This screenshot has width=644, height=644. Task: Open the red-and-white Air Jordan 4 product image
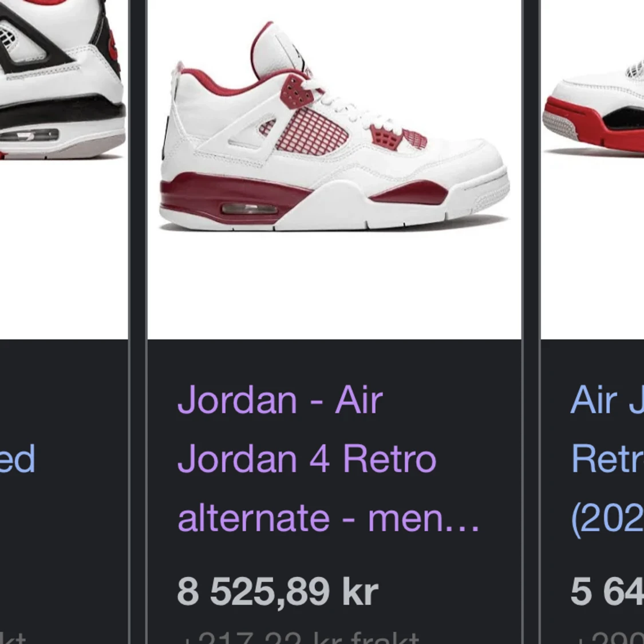(x=334, y=169)
